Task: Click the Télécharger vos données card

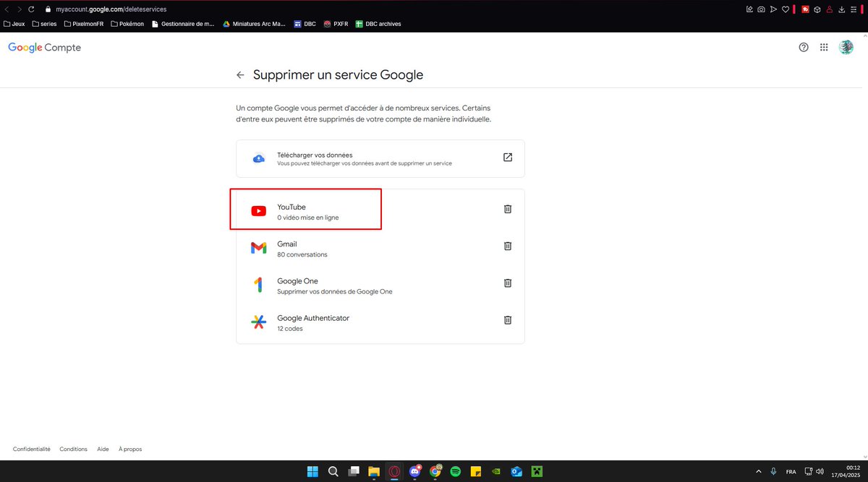Action: 380,158
